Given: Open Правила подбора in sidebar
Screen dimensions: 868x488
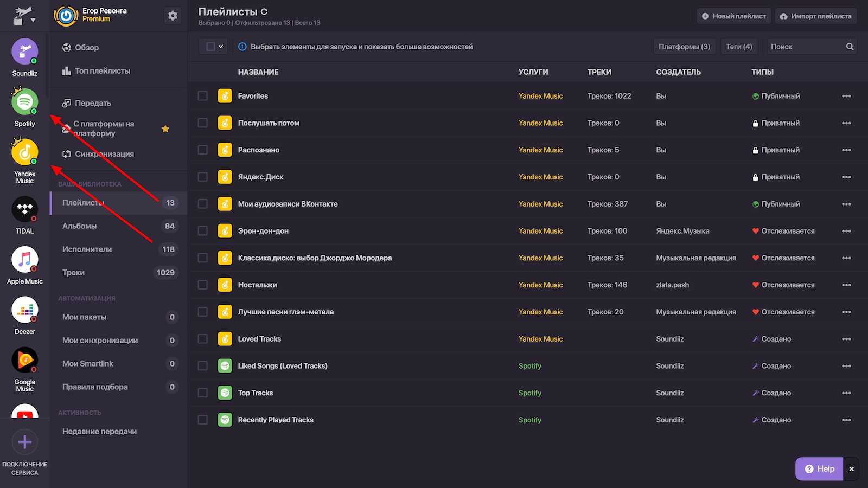Looking at the screenshot, I should click(x=118, y=387).
